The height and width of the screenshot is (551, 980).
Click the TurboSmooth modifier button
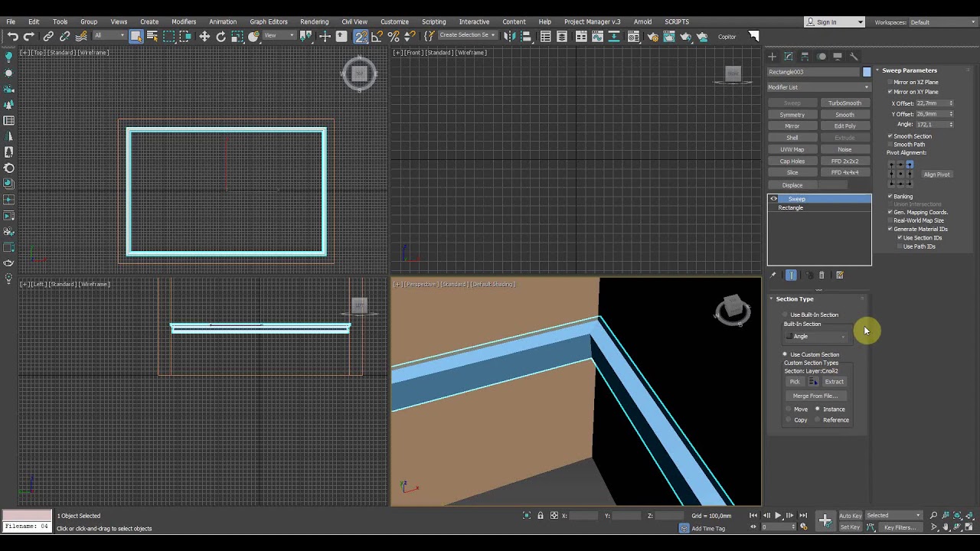click(844, 103)
